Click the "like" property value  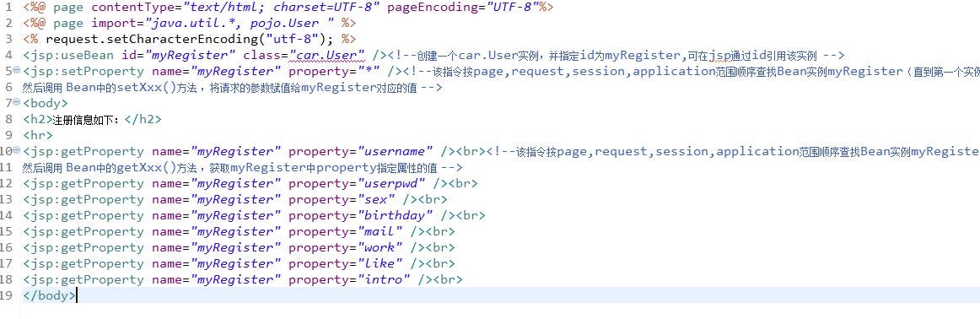tap(380, 263)
